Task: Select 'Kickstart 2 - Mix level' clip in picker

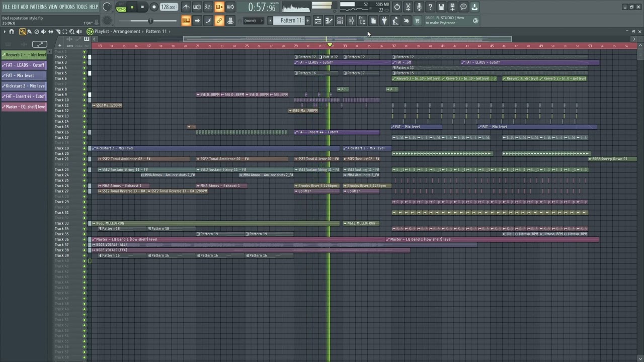Action: (x=24, y=86)
